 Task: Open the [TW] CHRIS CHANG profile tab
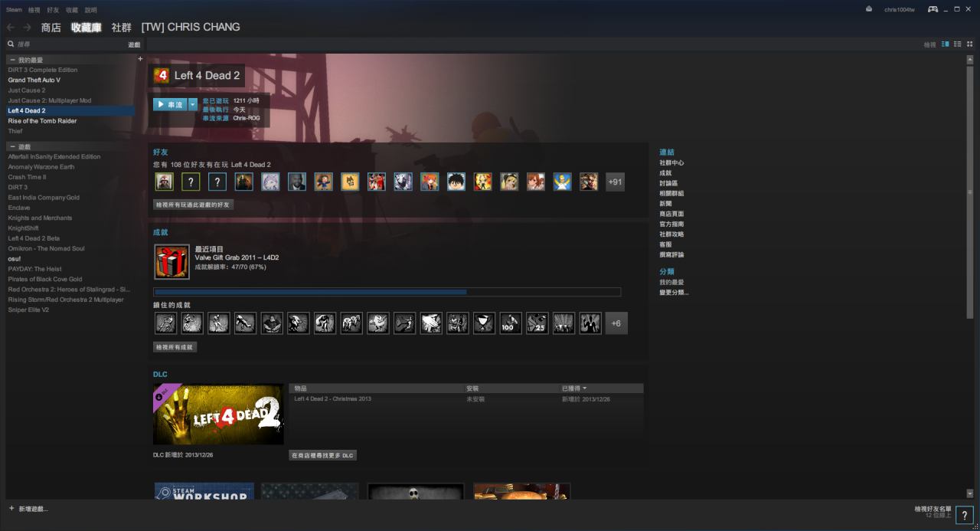coord(191,27)
